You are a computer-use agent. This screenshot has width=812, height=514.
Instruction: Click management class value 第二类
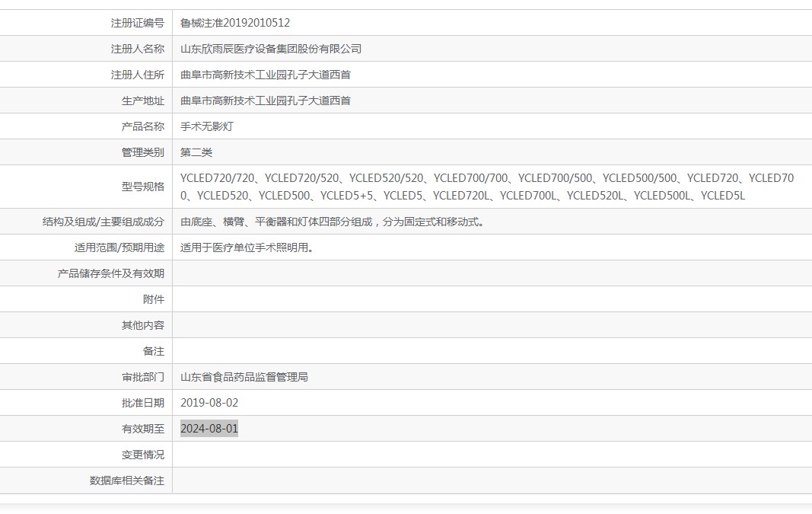pyautogui.click(x=196, y=152)
